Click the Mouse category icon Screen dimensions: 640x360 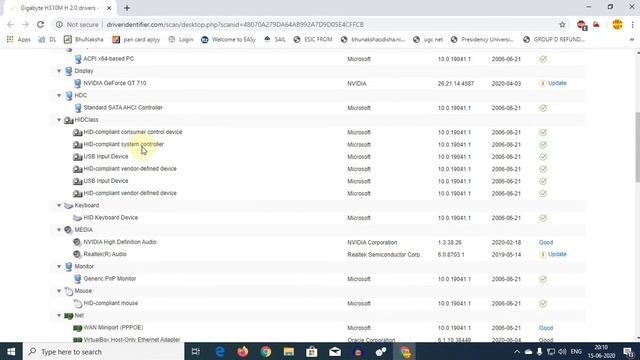pos(69,291)
